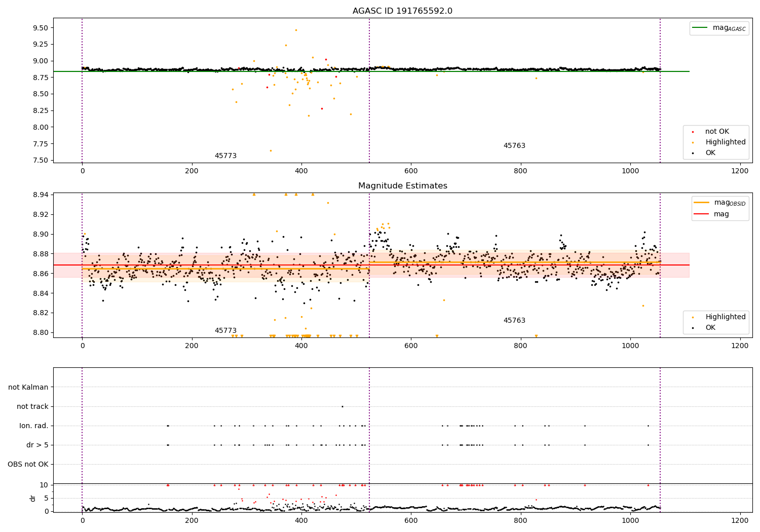Click the 8.25 tick on top plot
Screen dimensions: 760x532
click(x=40, y=111)
